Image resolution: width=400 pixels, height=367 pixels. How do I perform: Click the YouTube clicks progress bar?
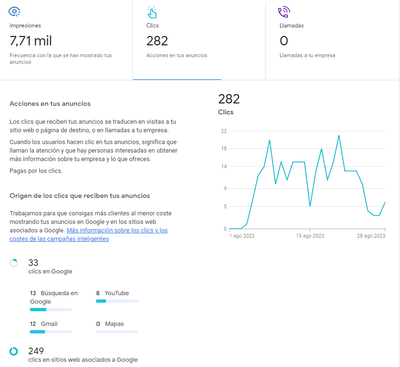coord(117,301)
